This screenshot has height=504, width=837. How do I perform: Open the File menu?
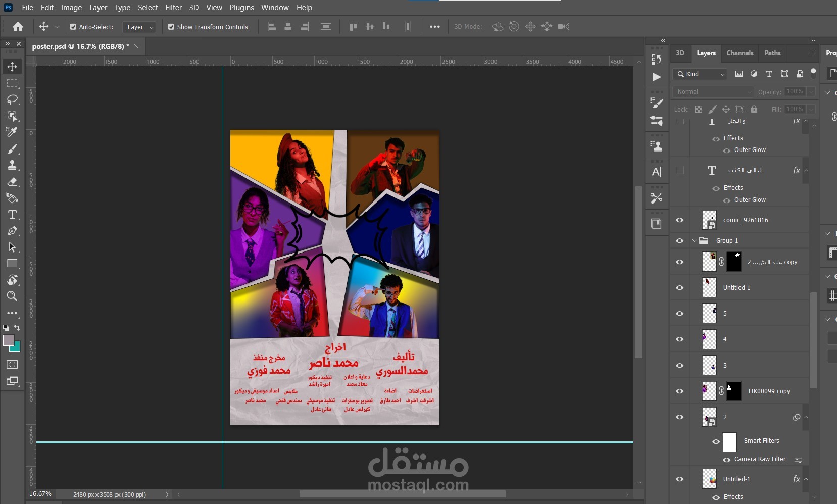pos(28,8)
